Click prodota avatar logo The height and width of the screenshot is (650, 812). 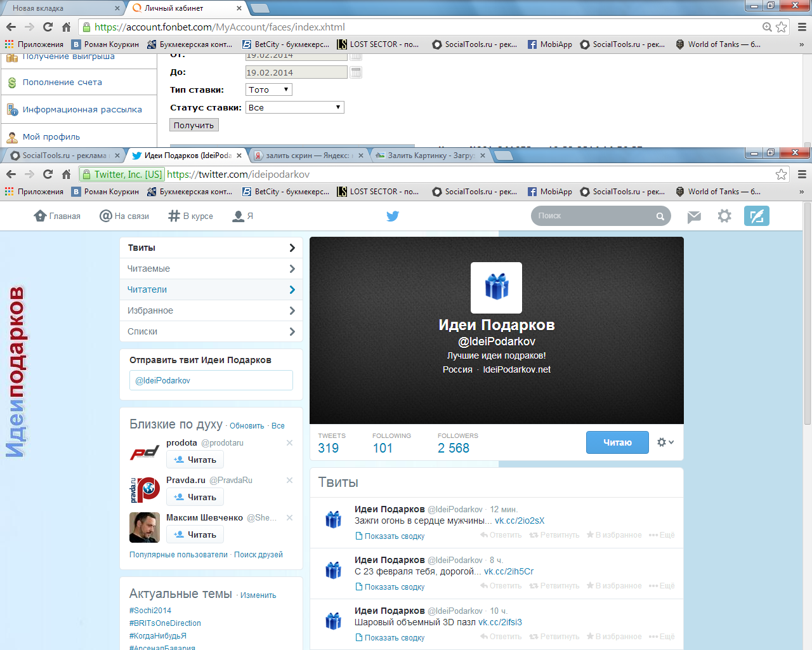coord(145,453)
